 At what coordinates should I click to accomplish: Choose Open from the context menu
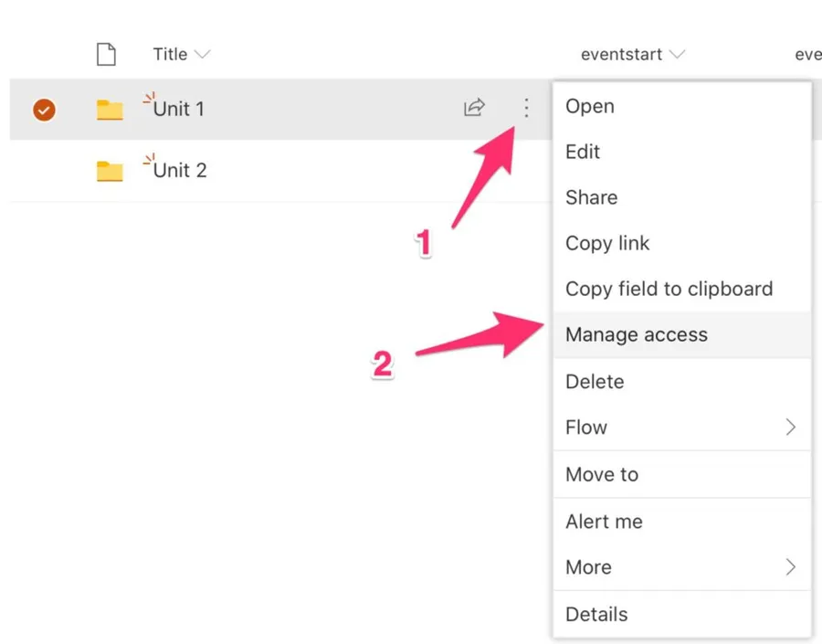[590, 106]
